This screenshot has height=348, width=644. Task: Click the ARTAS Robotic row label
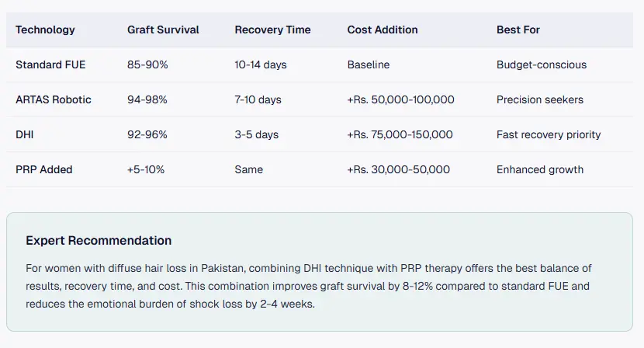[x=54, y=99]
